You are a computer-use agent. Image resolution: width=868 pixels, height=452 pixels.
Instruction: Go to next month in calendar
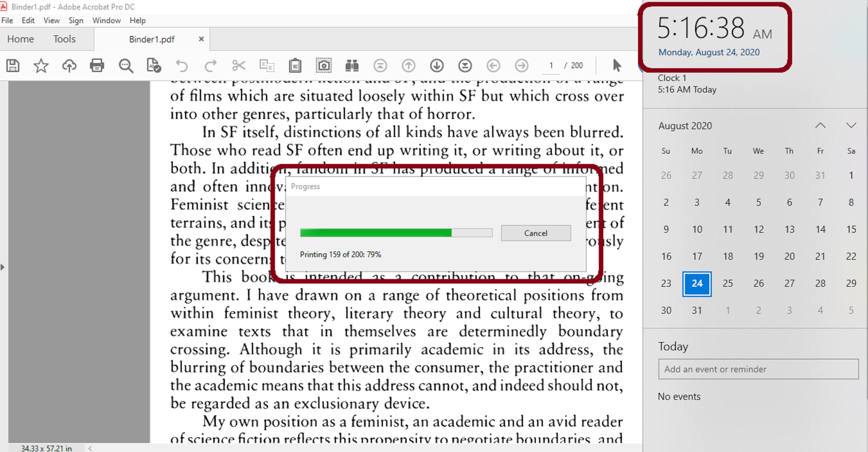pyautogui.click(x=851, y=126)
